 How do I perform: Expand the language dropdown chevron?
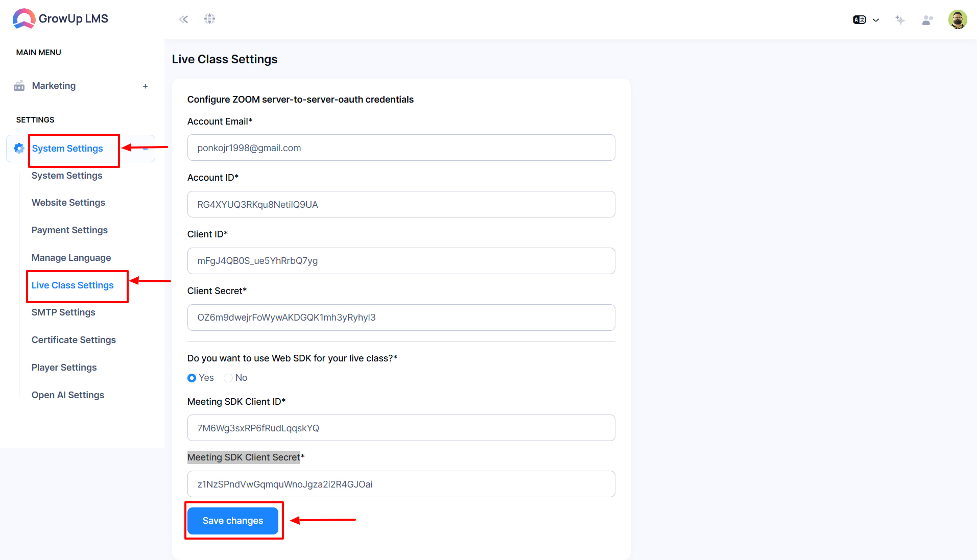(876, 20)
